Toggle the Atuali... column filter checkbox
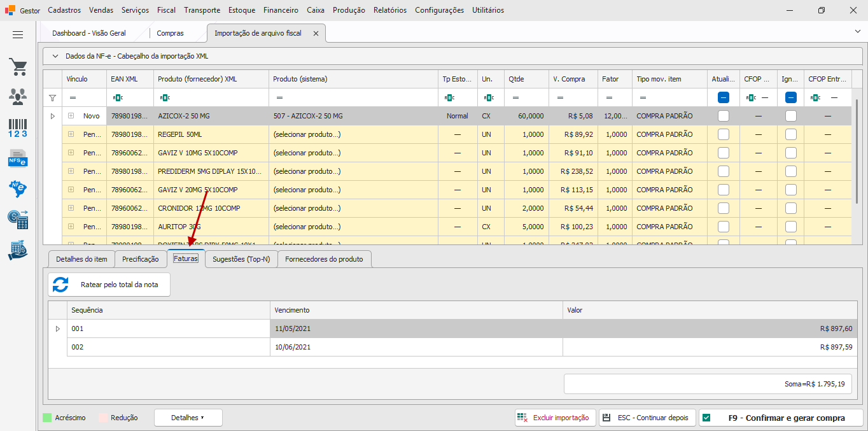 tap(724, 97)
